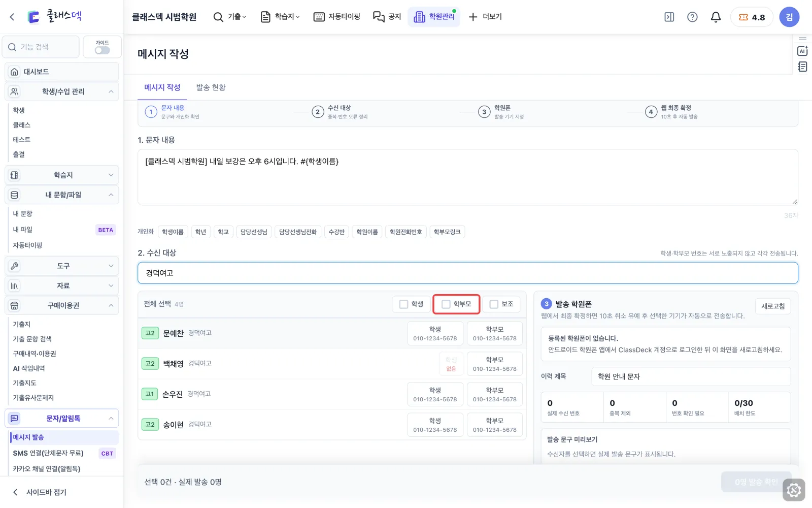Open the profile avatar '김'

coord(789,17)
